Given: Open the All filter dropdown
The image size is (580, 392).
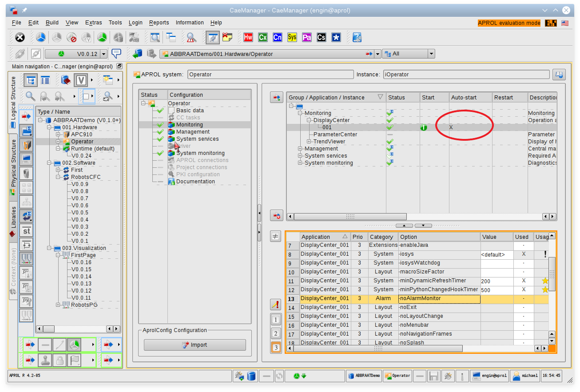Looking at the screenshot, I should click(x=431, y=54).
